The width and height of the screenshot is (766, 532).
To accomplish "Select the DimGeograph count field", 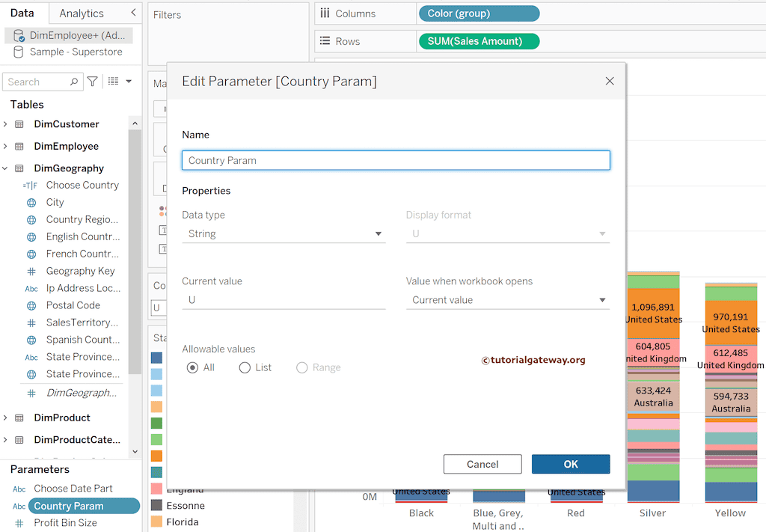I will [x=81, y=393].
